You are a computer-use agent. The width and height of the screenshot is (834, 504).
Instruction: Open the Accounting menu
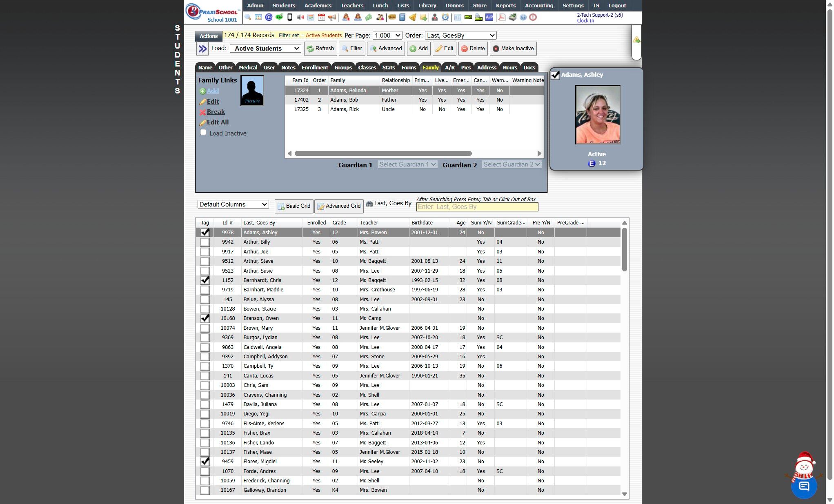539,6
